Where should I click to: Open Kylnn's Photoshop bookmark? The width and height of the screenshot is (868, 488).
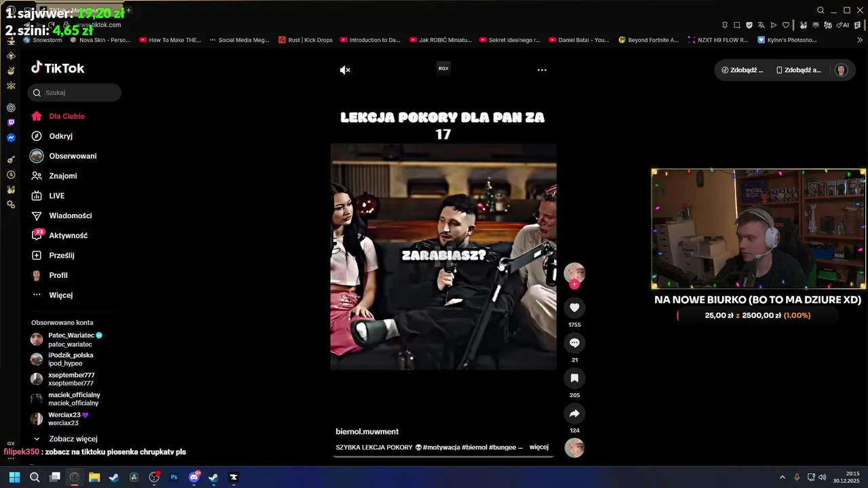coord(787,40)
